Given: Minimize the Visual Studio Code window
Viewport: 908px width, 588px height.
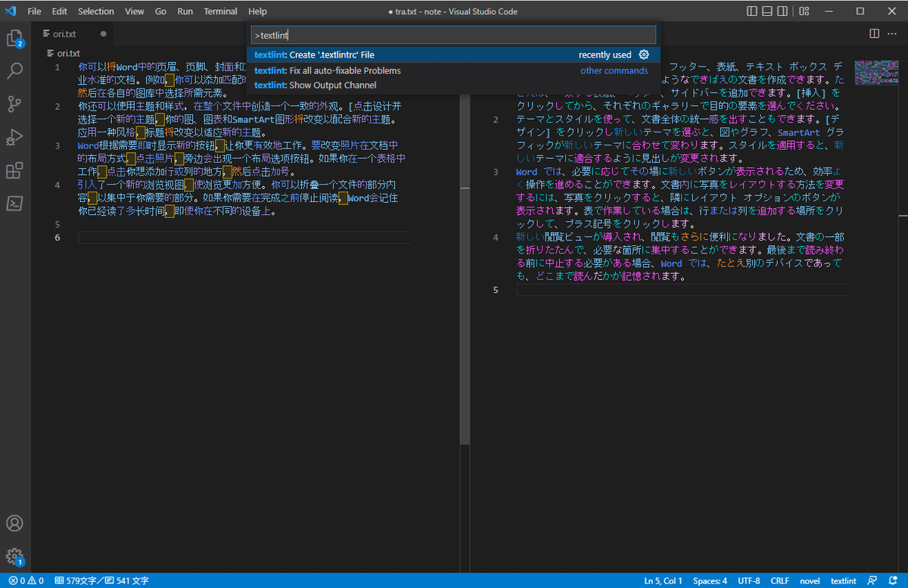Looking at the screenshot, I should tap(829, 11).
